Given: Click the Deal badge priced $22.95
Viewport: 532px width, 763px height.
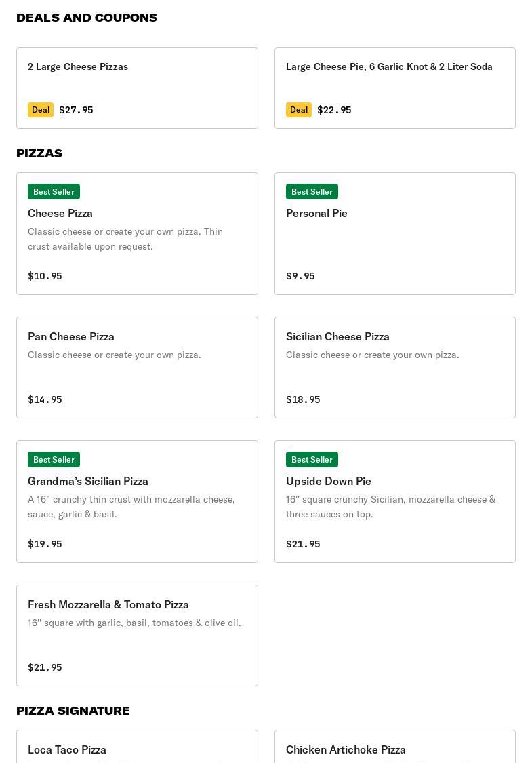Looking at the screenshot, I should point(299,110).
